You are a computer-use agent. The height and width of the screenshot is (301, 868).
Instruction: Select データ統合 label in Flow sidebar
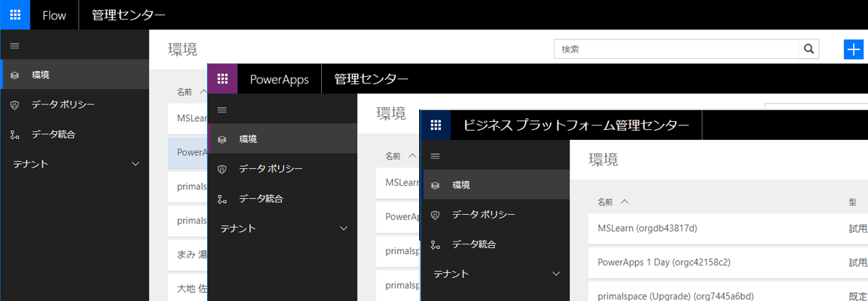click(x=53, y=134)
